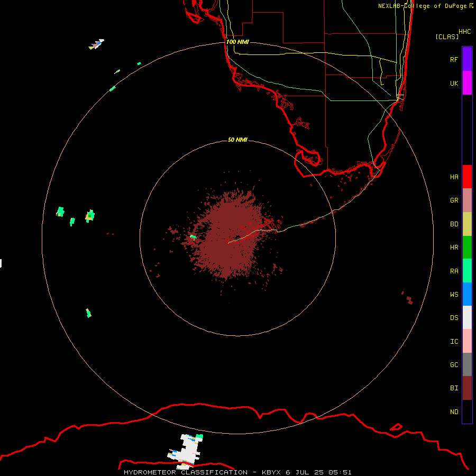Click the IC pink legend swatch
476x476 pixels.
(467, 341)
